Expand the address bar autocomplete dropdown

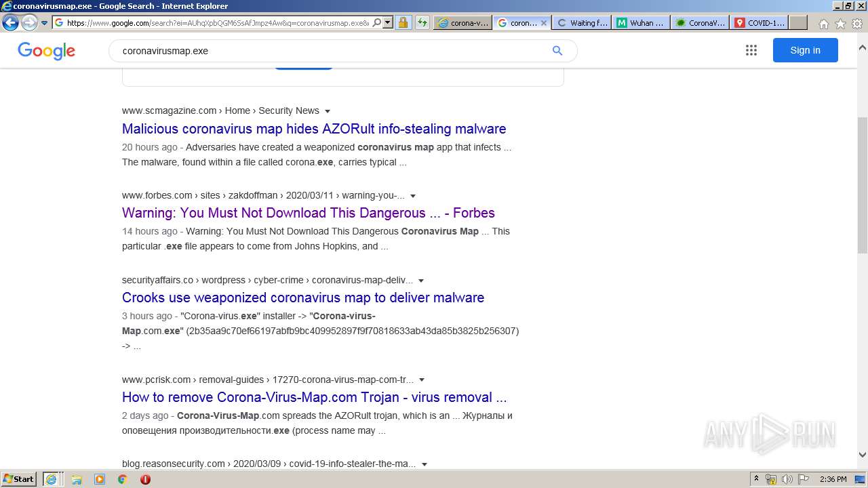(388, 22)
